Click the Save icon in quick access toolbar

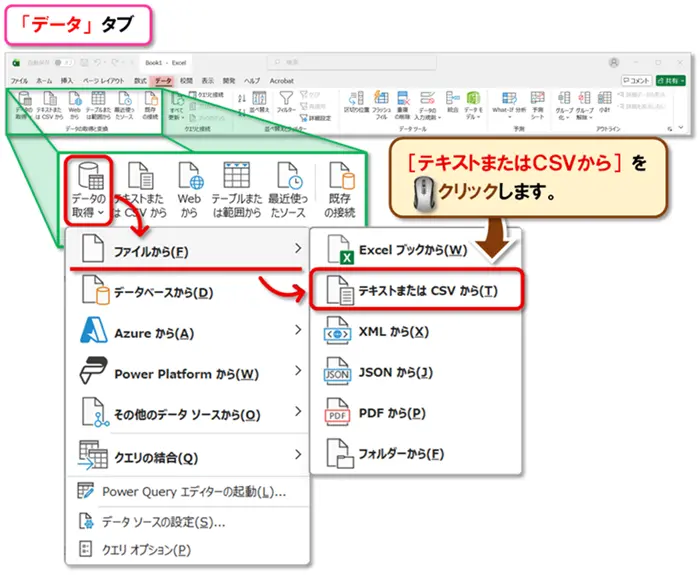coord(84,62)
